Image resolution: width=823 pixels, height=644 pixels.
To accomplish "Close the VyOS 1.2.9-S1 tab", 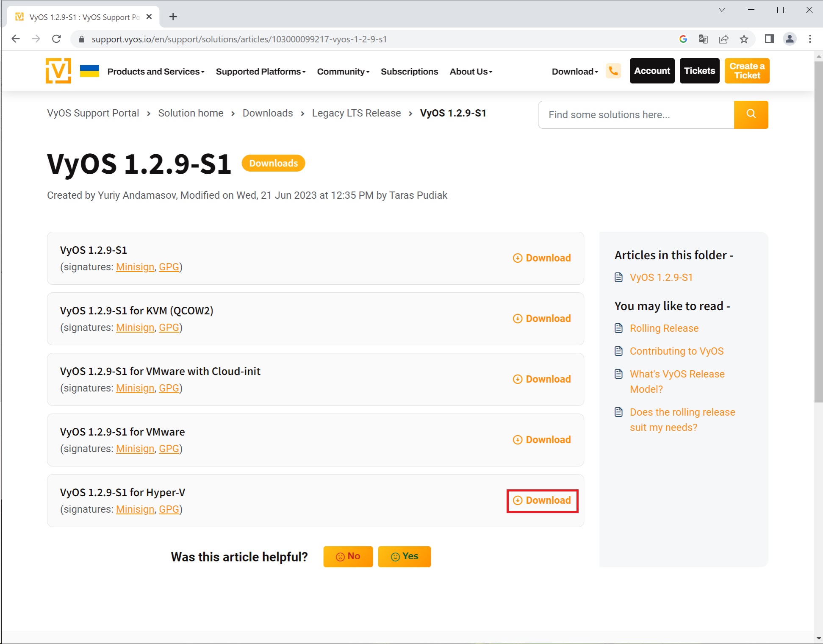I will 149,17.
